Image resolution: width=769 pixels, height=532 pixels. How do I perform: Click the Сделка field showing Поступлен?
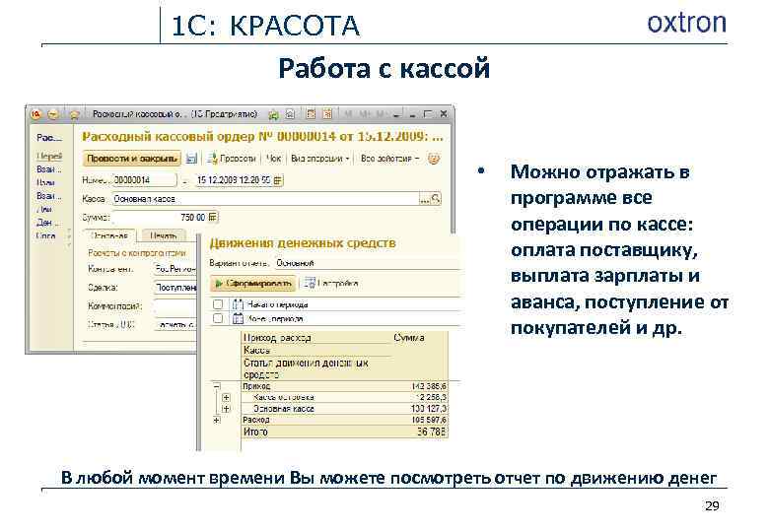click(175, 288)
